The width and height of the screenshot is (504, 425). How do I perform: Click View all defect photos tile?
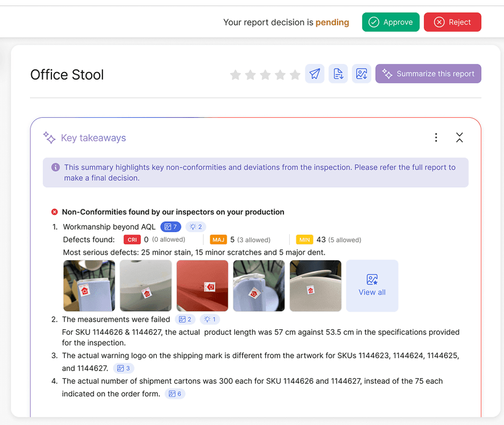point(372,286)
